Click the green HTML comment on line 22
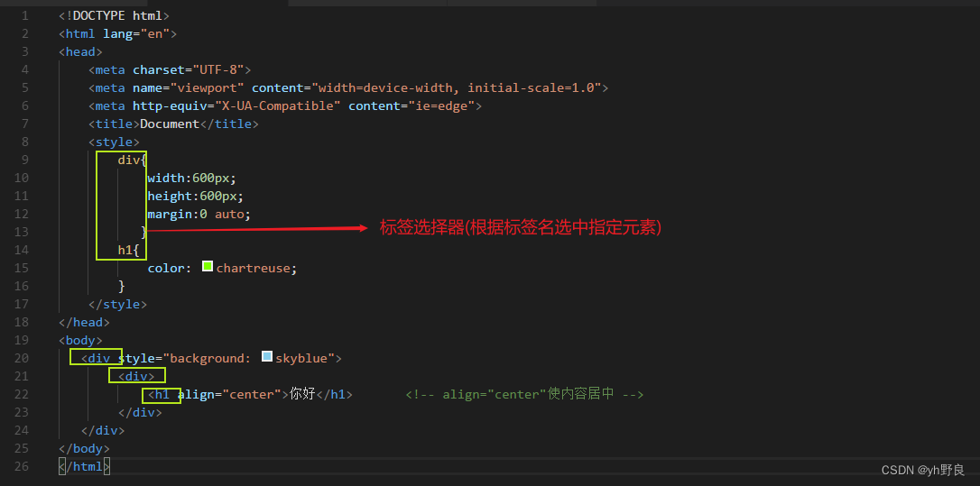This screenshot has height=486, width=980. pyautogui.click(x=524, y=394)
